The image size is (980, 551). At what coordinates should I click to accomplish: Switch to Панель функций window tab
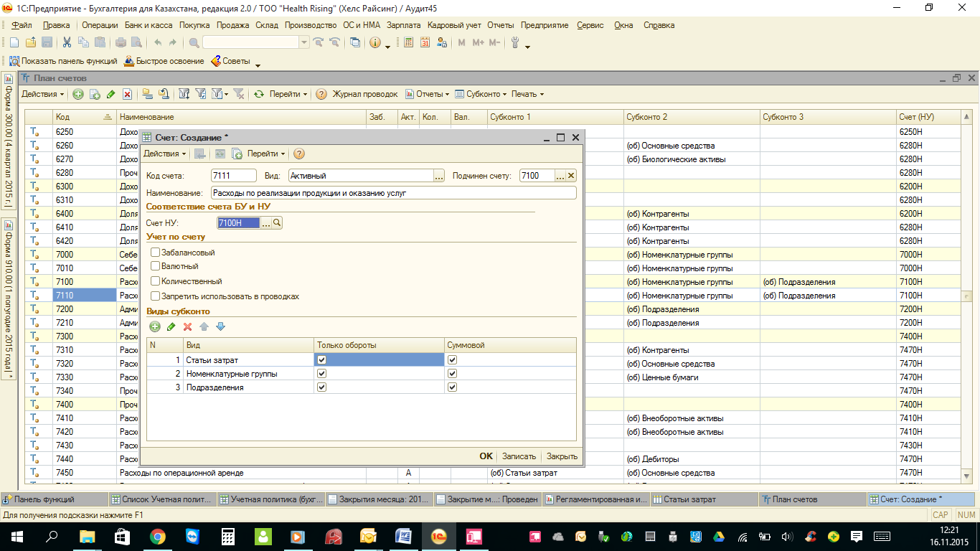[55, 499]
